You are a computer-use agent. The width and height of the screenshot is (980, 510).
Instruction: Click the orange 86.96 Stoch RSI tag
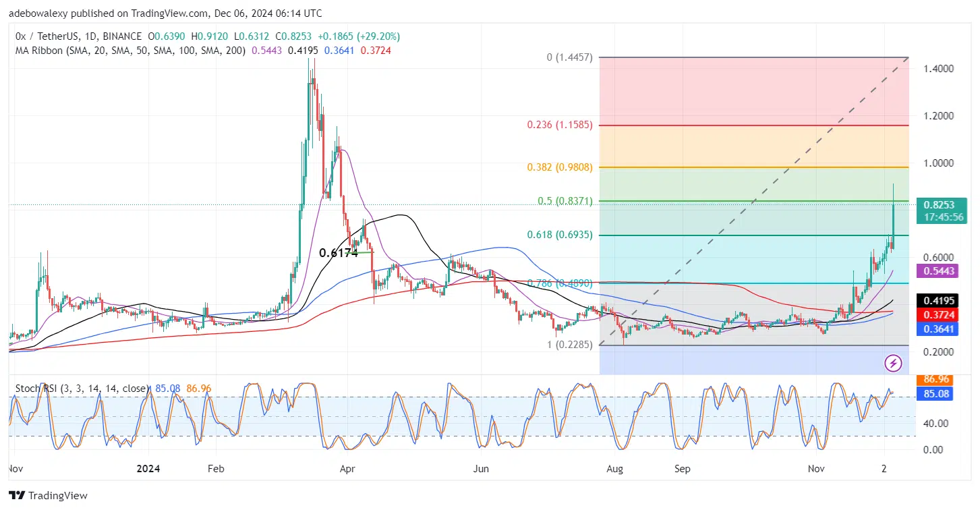pos(935,380)
